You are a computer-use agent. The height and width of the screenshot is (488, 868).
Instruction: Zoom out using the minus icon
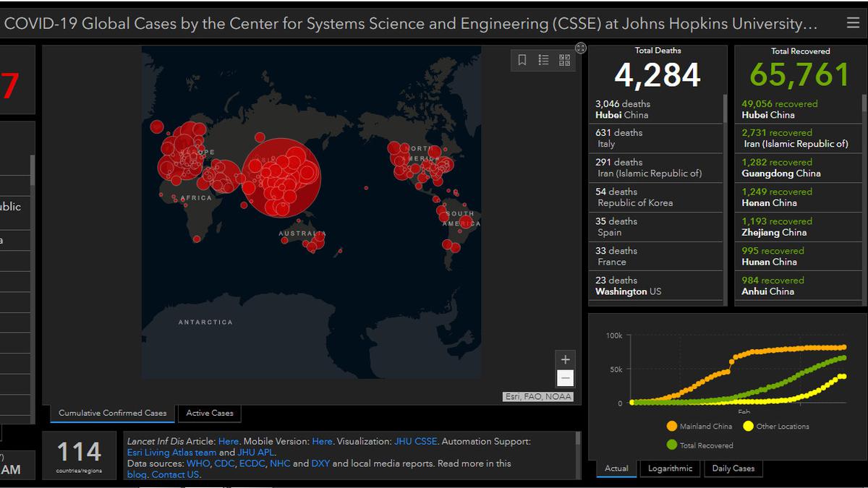565,378
